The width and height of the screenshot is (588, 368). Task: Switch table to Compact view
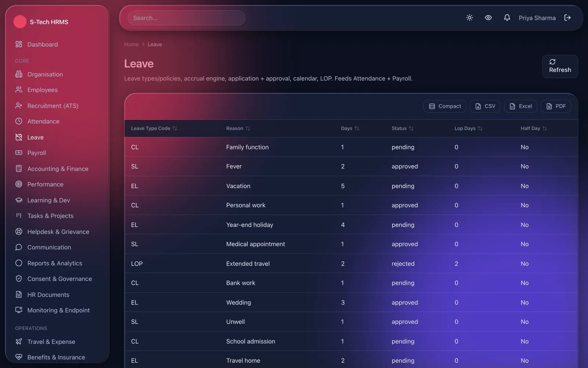click(x=445, y=106)
